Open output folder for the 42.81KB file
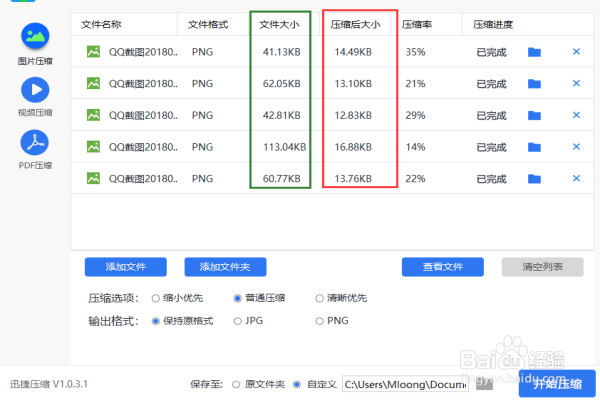Screen dimensions: 600x400 534,116
